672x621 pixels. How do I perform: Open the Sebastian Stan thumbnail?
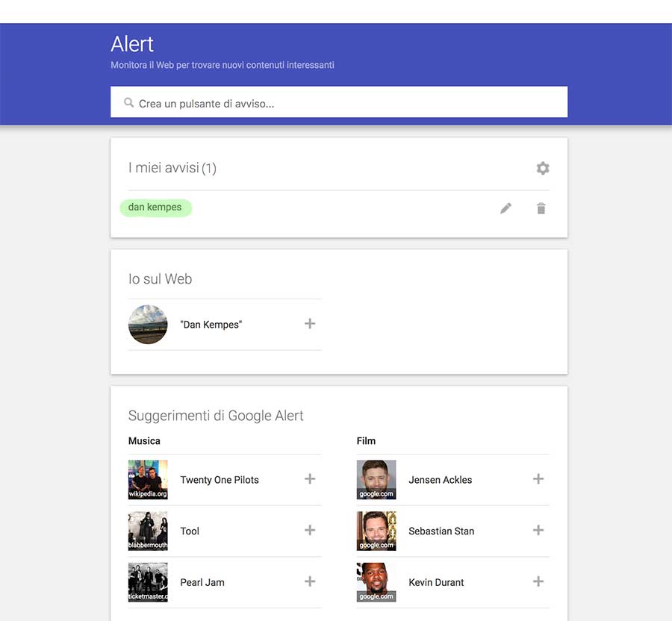point(376,531)
